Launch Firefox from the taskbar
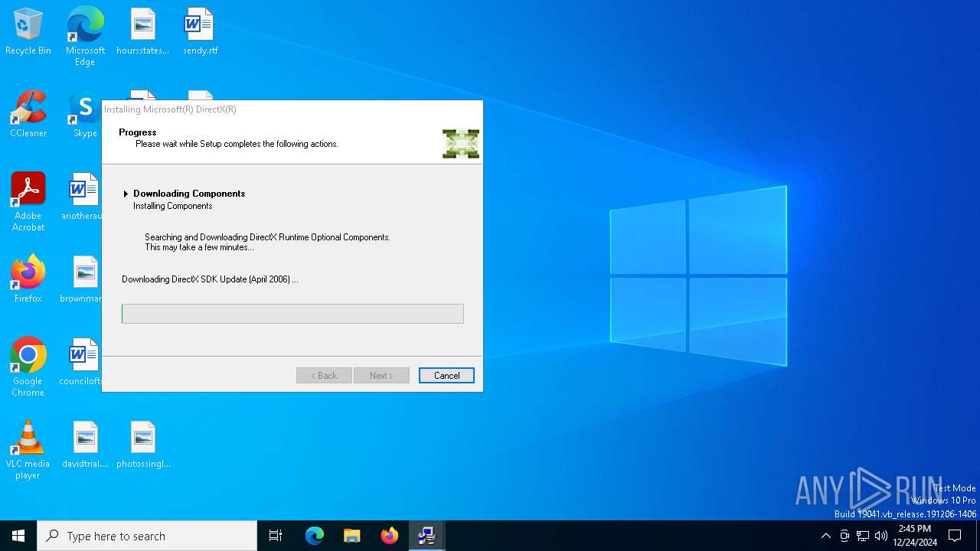Screen dimensions: 980x551 390,536
